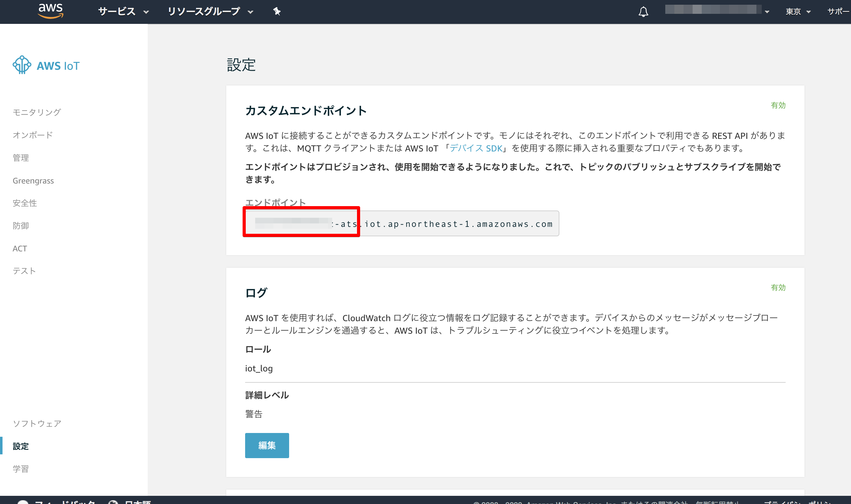Expand the リソースグループ menu
Image resolution: width=851 pixels, height=504 pixels.
coord(211,12)
